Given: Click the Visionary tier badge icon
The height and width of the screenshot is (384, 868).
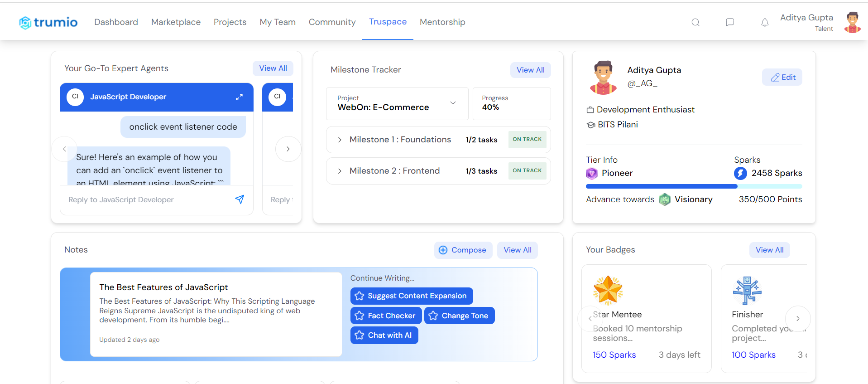Looking at the screenshot, I should point(664,199).
